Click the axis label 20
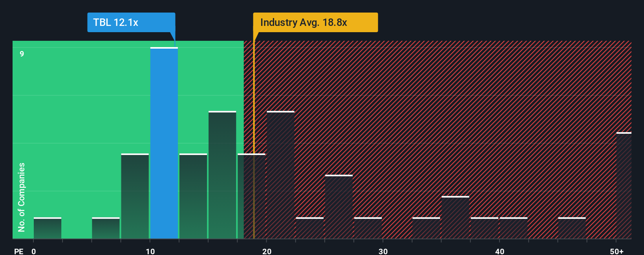This screenshot has width=644, height=255. coord(267,251)
